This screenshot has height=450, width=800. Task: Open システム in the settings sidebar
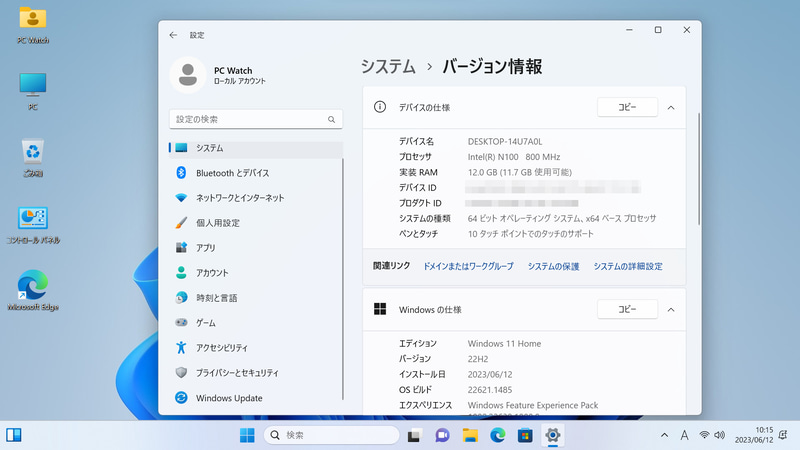[256, 148]
